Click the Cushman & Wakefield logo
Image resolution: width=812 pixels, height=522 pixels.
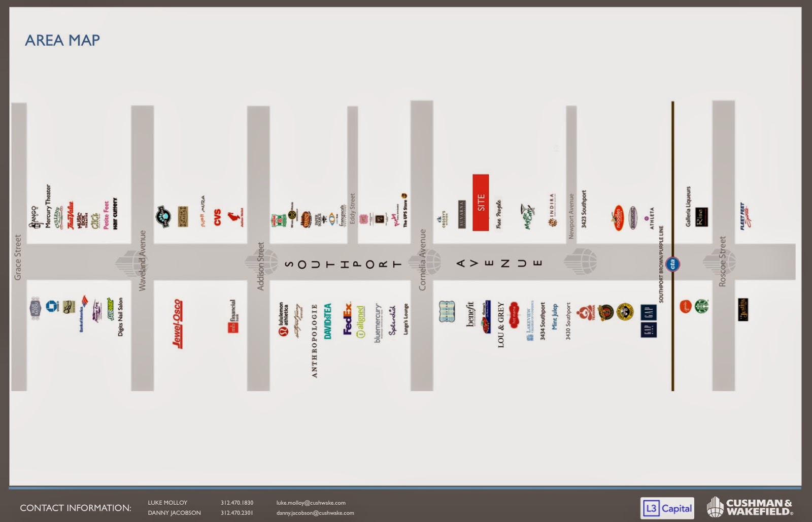pos(750,507)
